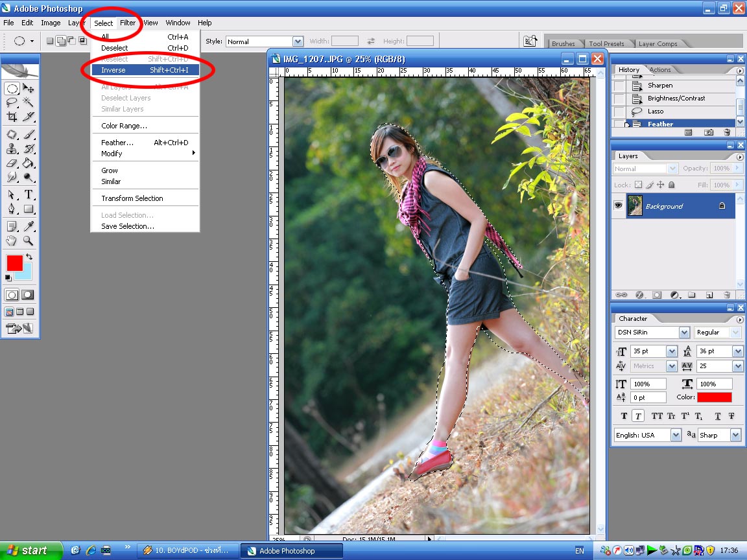Select the Move tool

tap(28, 89)
